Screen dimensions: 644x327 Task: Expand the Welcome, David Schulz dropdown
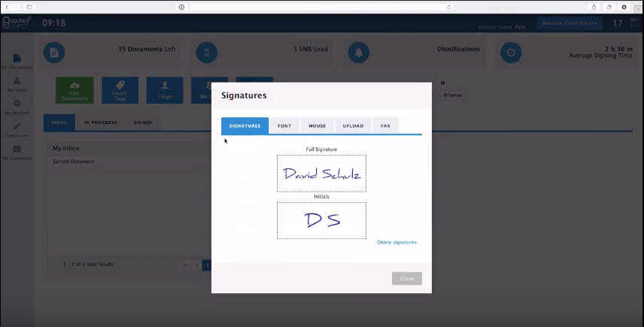tap(570, 23)
